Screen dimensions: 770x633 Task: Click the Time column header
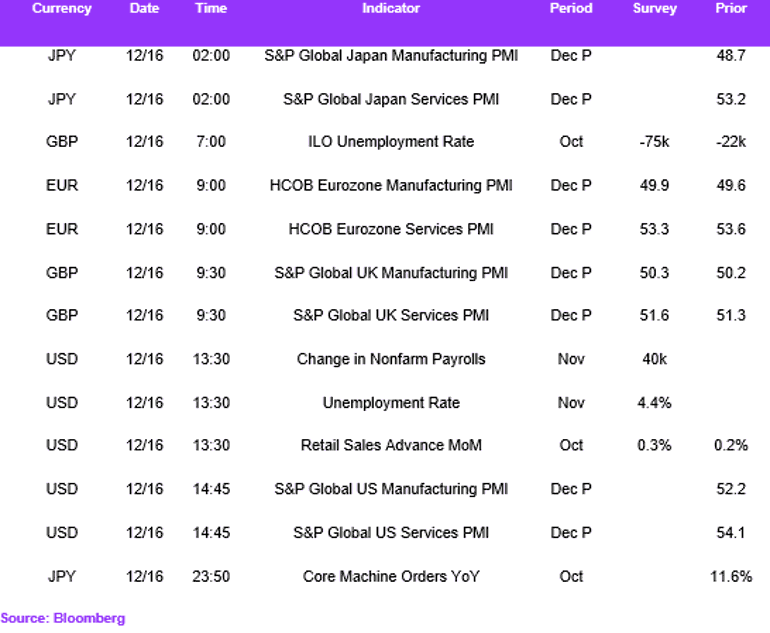point(211,8)
